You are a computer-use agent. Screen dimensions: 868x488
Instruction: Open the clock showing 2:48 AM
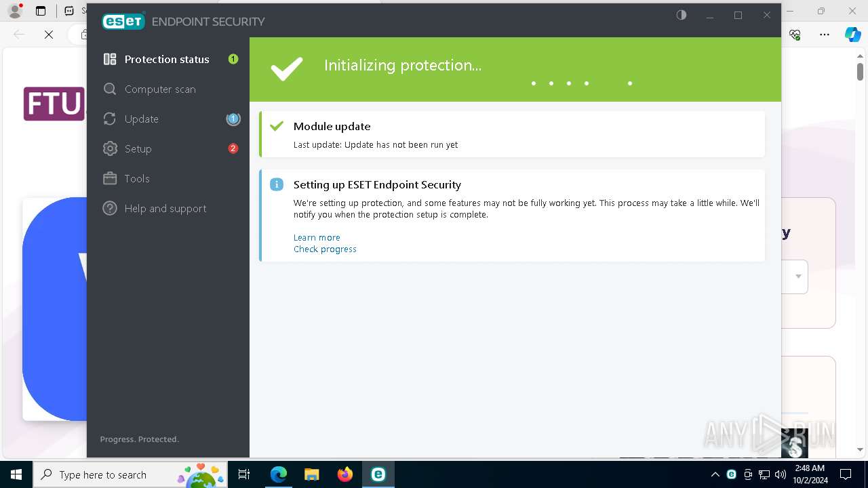point(810,474)
